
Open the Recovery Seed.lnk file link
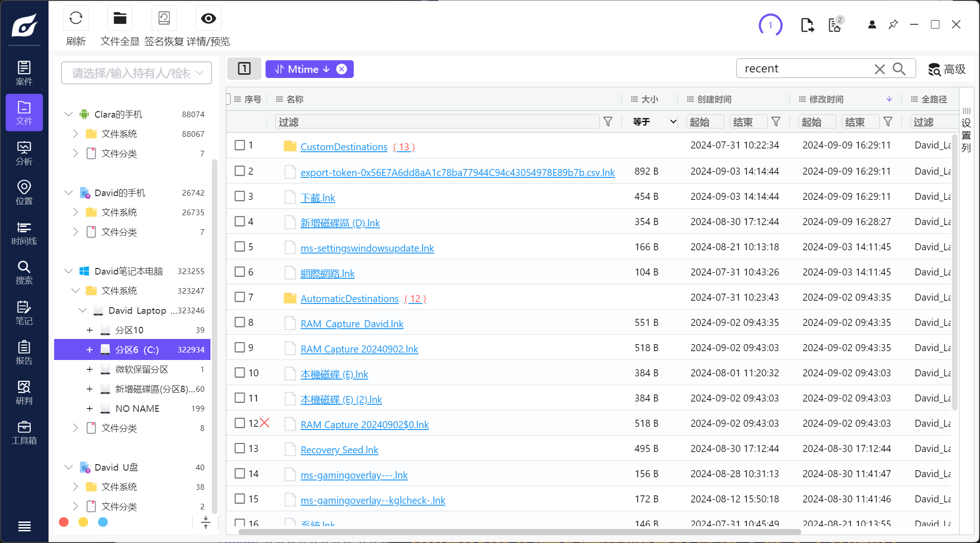(x=339, y=450)
